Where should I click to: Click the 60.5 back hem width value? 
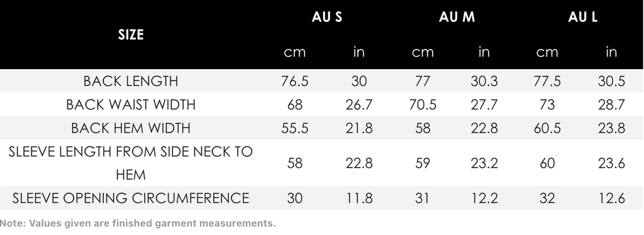click(x=547, y=128)
